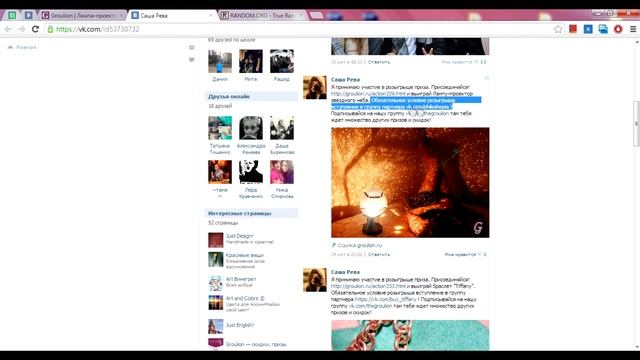
Task: Open the Art Винегрет page
Action: pyautogui.click(x=241, y=279)
